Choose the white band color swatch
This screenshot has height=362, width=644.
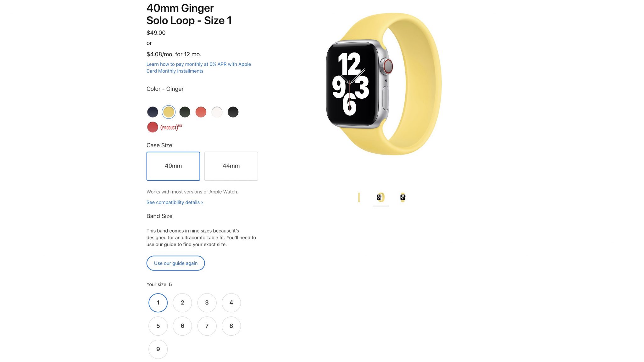217,112
